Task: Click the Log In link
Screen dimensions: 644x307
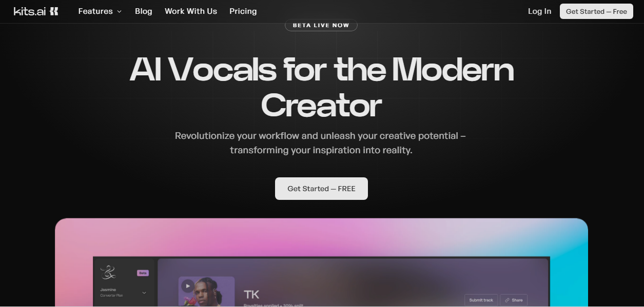Action: click(x=539, y=11)
